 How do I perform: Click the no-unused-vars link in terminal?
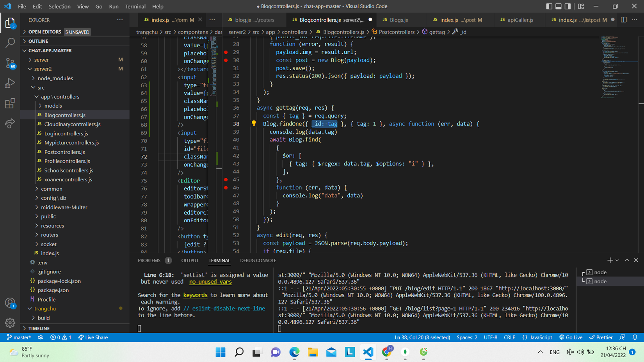[x=210, y=282]
